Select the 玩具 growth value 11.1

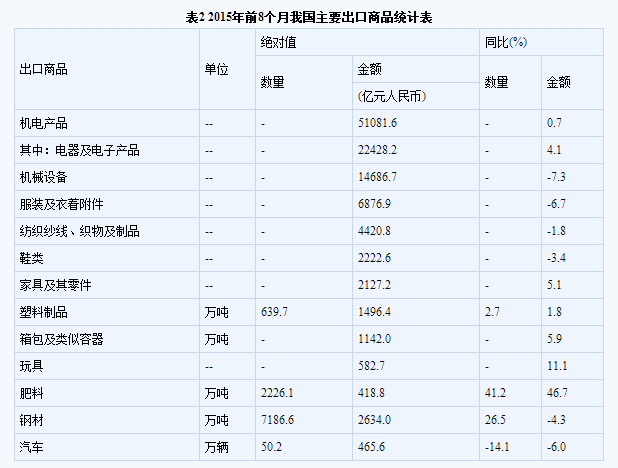(x=557, y=366)
